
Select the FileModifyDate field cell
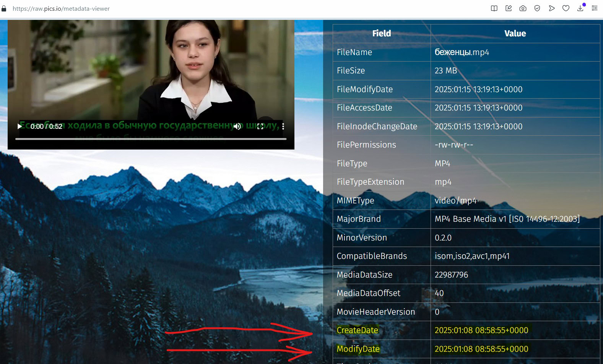click(x=382, y=89)
